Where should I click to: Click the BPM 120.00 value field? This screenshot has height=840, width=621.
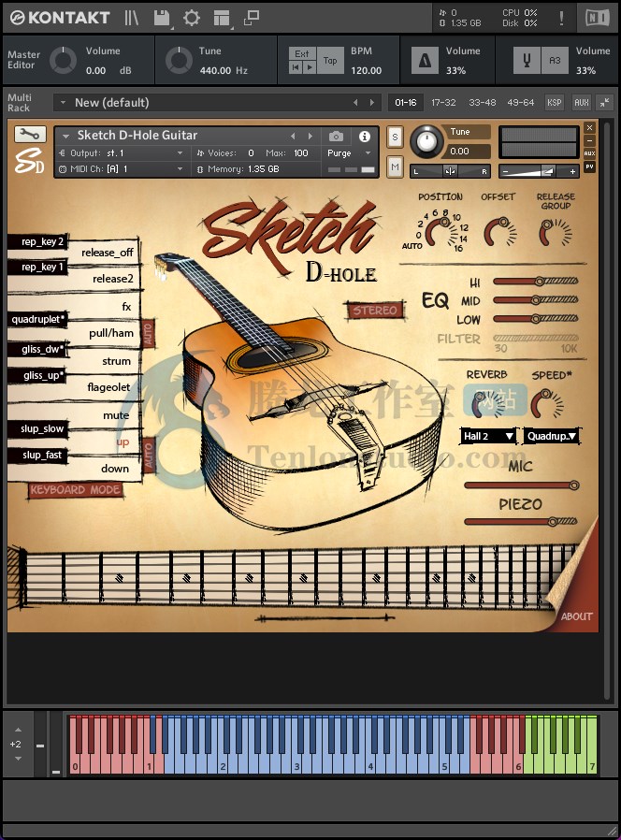click(x=367, y=71)
